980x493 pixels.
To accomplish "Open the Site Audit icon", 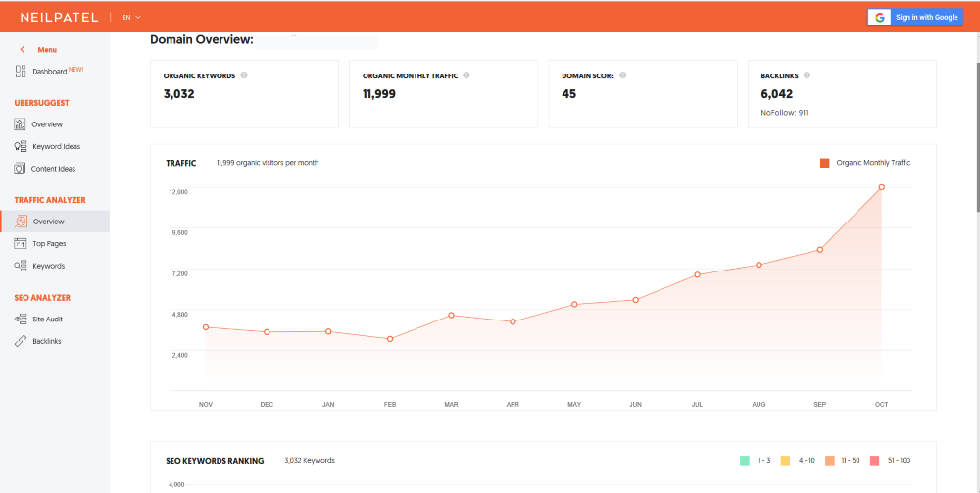I will 21,320.
